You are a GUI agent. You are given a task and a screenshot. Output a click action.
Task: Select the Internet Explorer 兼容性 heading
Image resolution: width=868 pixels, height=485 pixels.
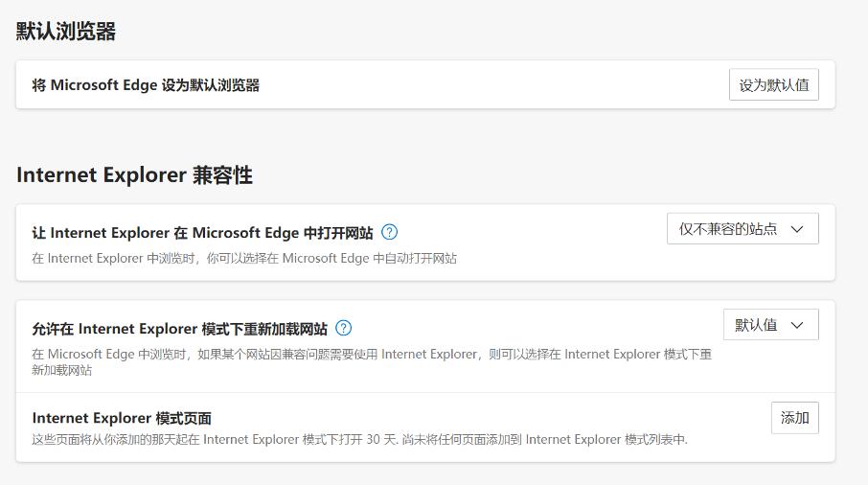tap(134, 175)
